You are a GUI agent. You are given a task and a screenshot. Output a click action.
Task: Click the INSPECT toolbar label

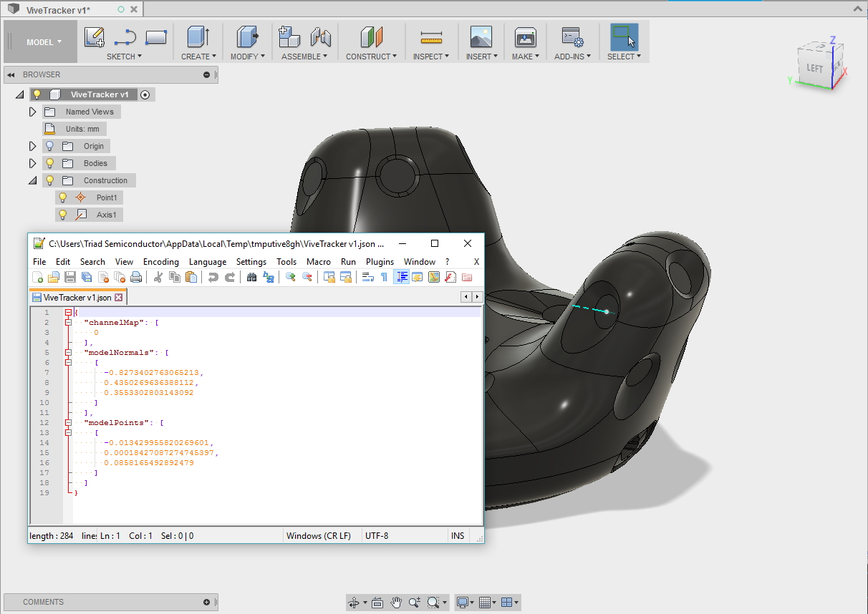(x=431, y=57)
